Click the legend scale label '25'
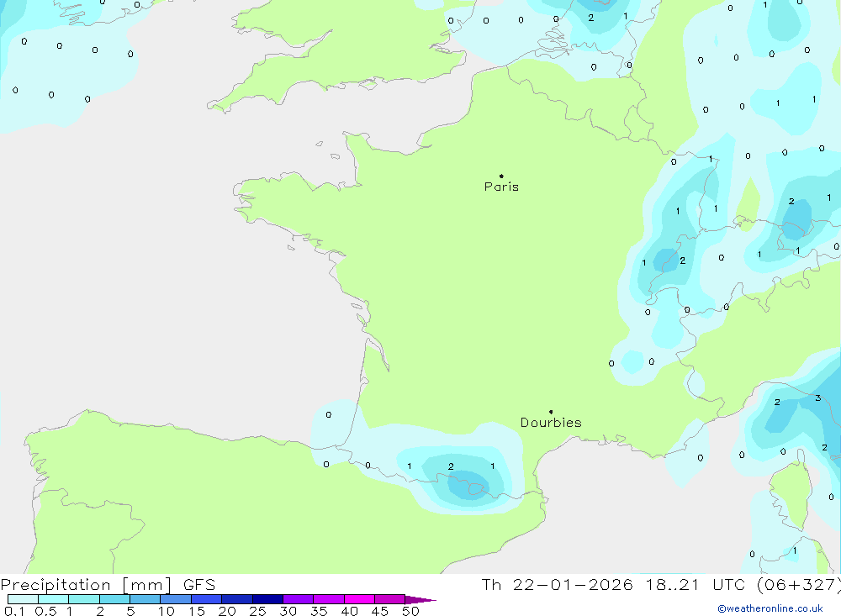Screen dimensions: 841x616 click(258, 611)
